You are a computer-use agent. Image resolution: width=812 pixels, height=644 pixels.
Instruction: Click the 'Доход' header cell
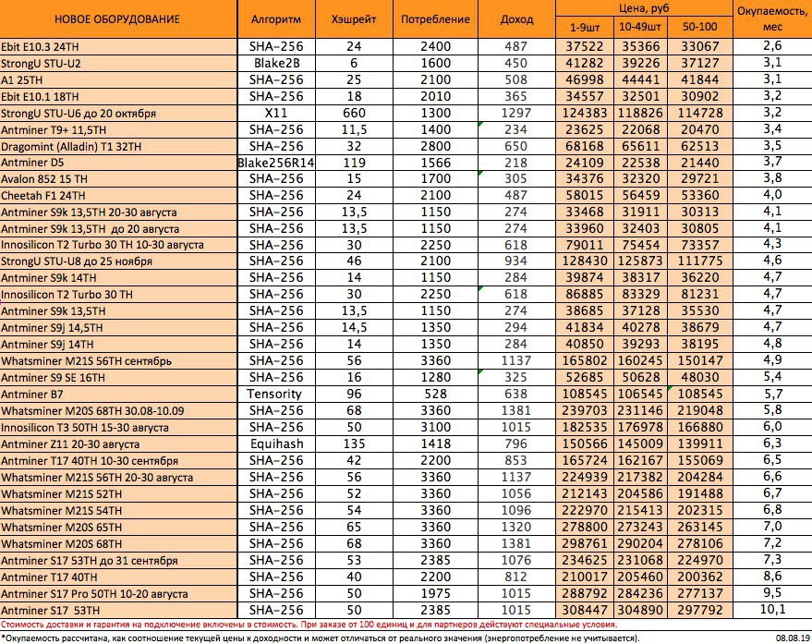click(x=516, y=19)
